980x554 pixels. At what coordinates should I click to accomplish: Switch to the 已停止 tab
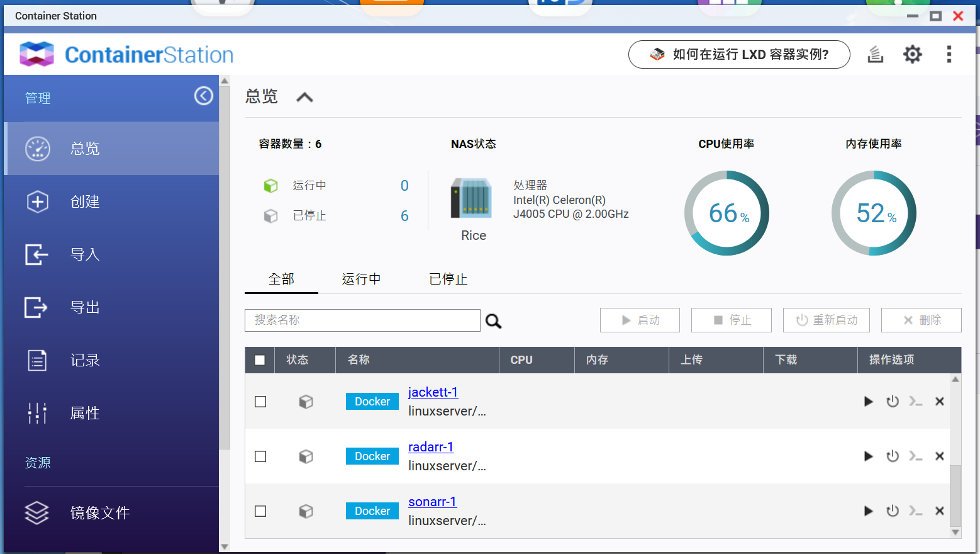[448, 279]
